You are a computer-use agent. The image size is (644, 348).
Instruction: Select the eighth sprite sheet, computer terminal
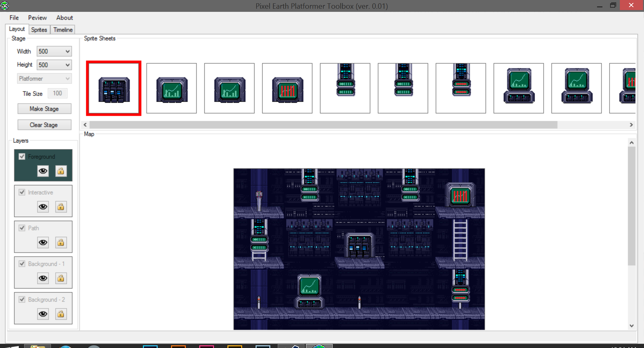[519, 88]
